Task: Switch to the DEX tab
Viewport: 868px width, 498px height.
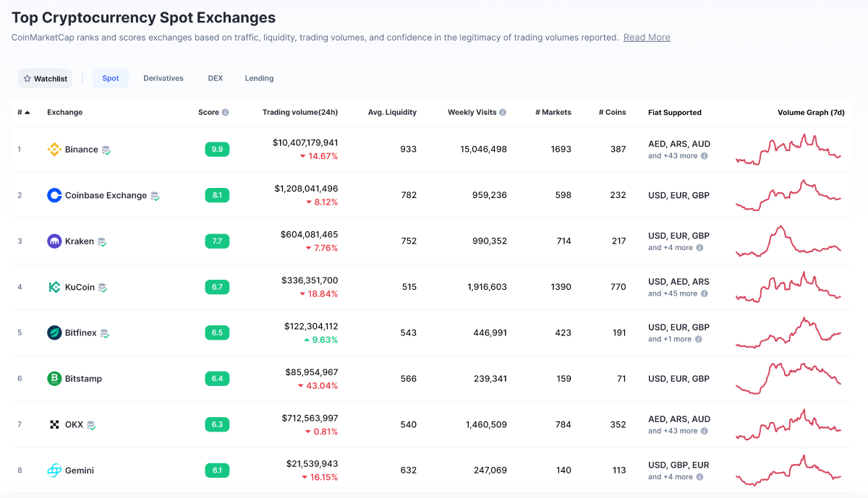Action: coord(216,78)
